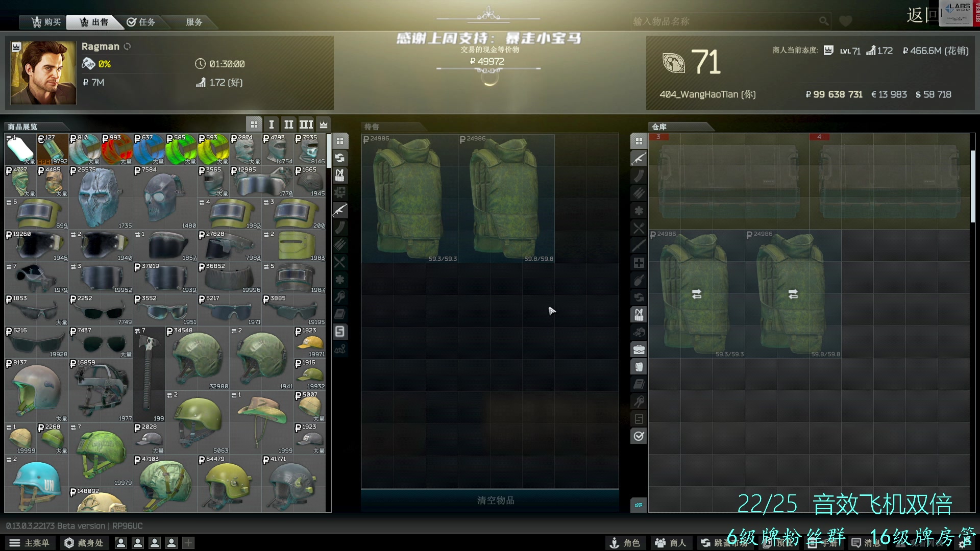
Task: Toggle the crown loyalty level filter
Action: click(324, 124)
